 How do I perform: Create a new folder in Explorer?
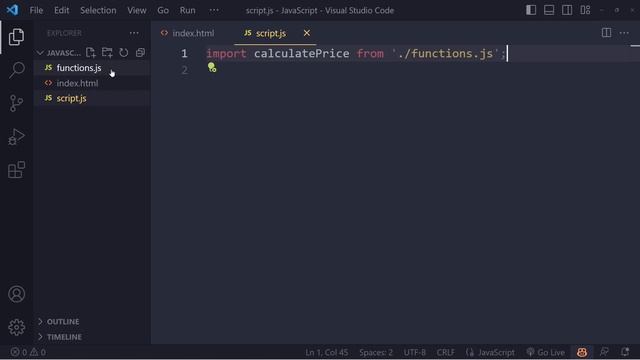click(x=107, y=53)
